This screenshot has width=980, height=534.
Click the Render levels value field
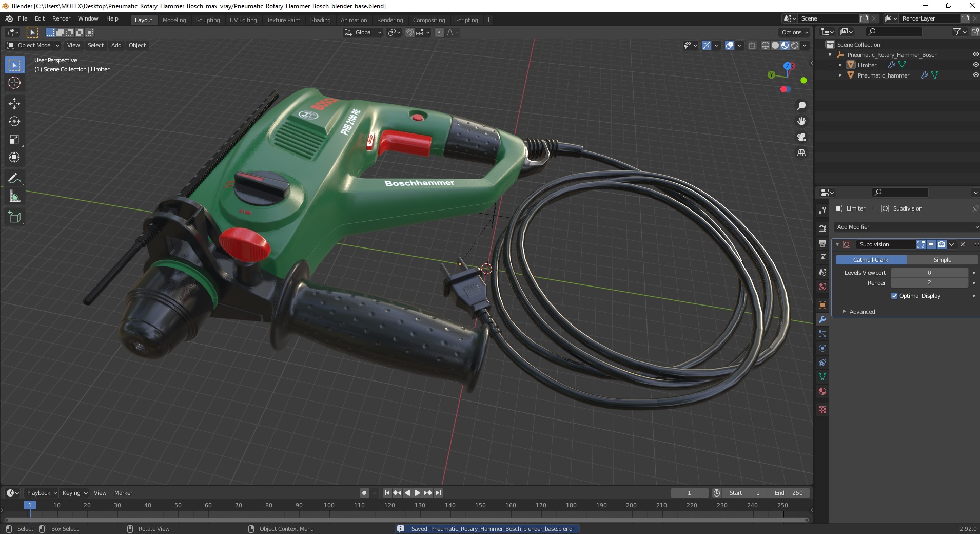(x=929, y=283)
